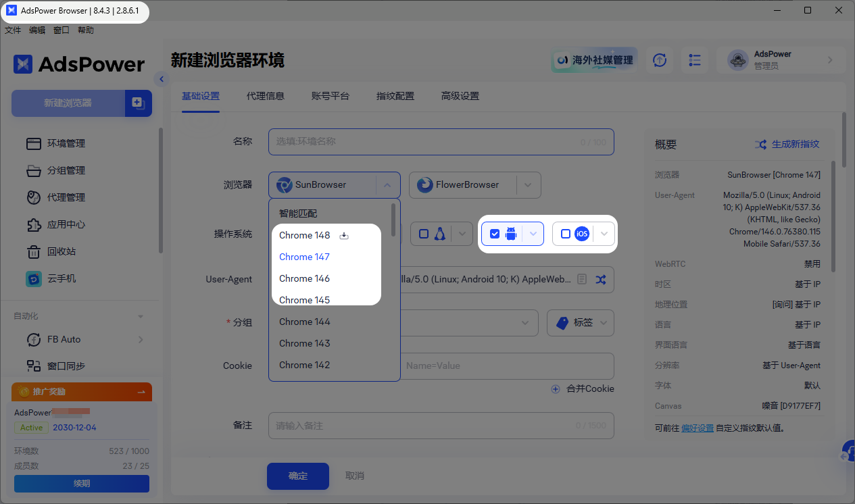This screenshot has width=855, height=504.
Task: Expand the Linux version dropdown arrow
Action: pos(462,234)
